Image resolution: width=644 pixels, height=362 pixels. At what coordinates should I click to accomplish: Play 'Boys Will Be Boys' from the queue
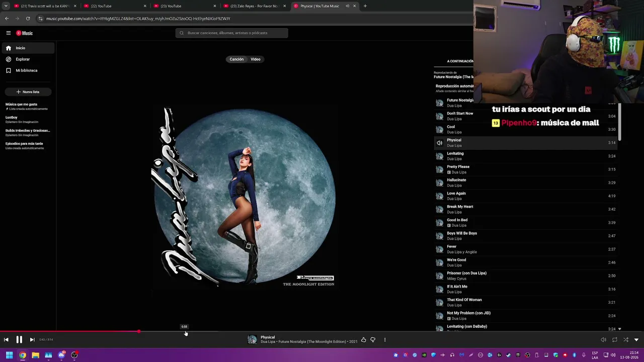point(526,236)
